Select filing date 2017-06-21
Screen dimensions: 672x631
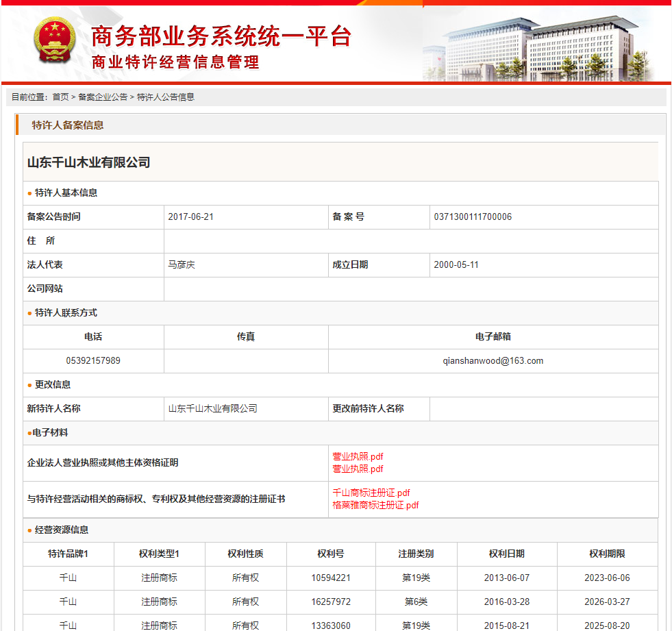pos(190,217)
